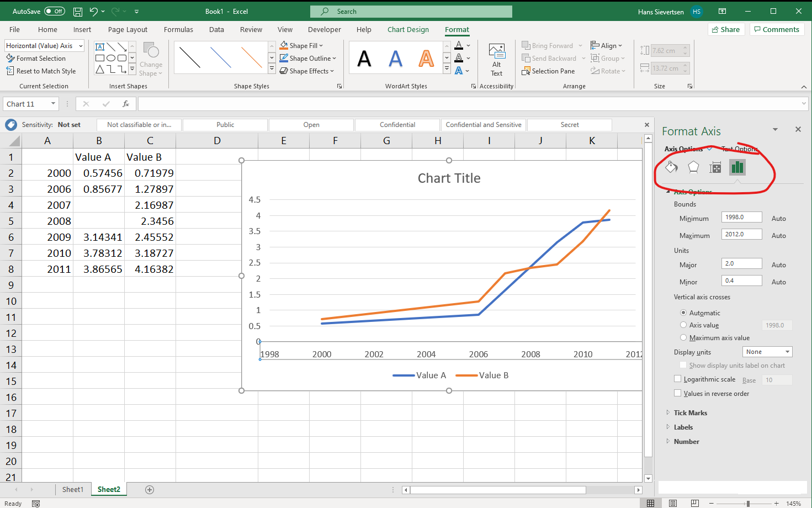The height and width of the screenshot is (508, 812).
Task: Click the Ribbon Display Options icon
Action: 722,11
